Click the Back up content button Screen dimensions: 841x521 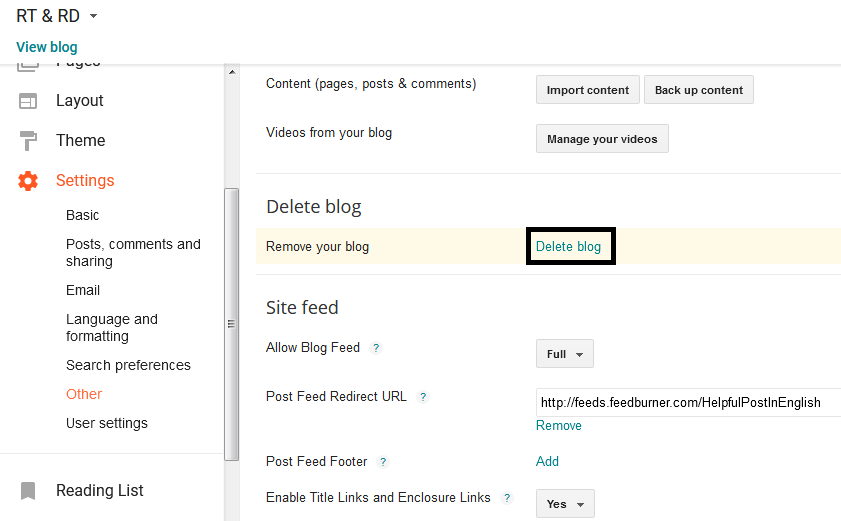coord(698,90)
